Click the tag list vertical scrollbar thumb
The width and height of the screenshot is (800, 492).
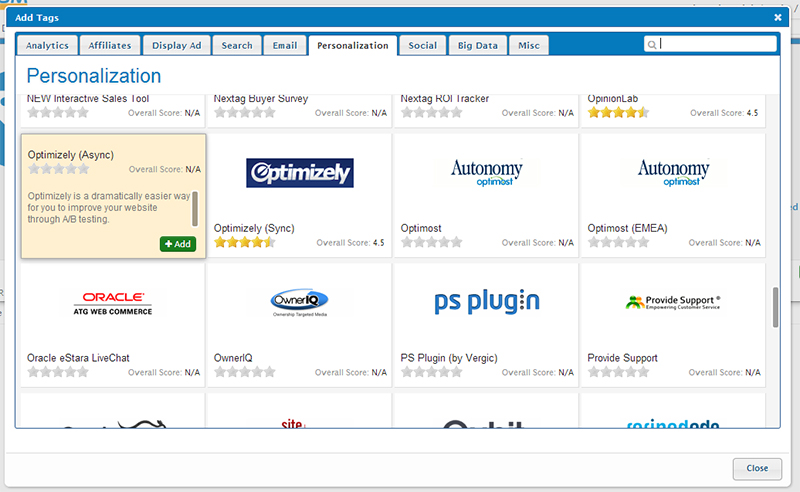click(x=775, y=307)
